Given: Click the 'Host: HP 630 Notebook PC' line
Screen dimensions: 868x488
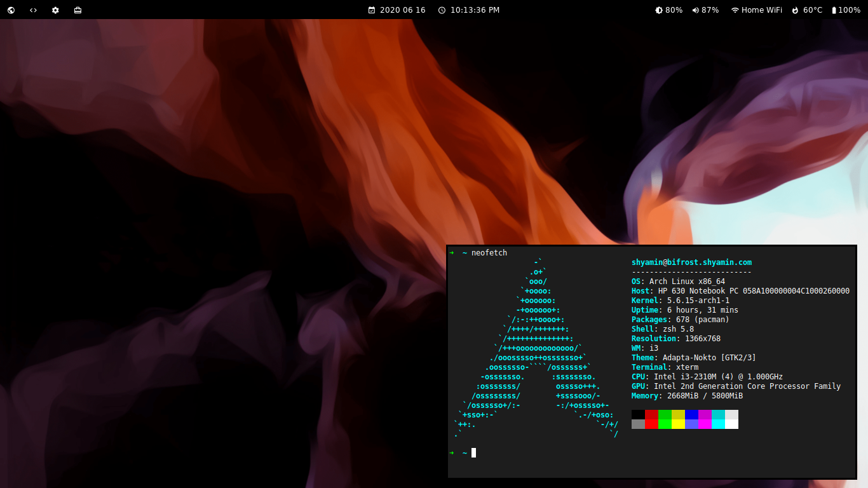Looking at the screenshot, I should pyautogui.click(x=740, y=291).
